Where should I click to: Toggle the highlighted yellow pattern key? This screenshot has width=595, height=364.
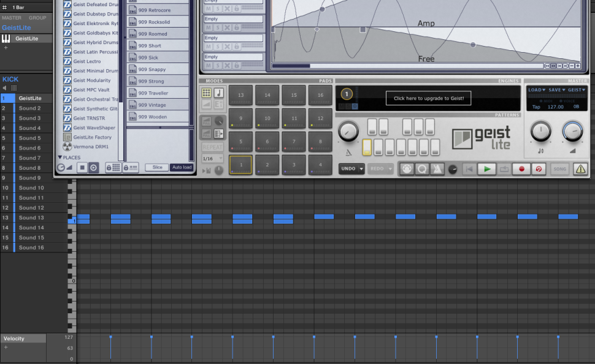(367, 148)
